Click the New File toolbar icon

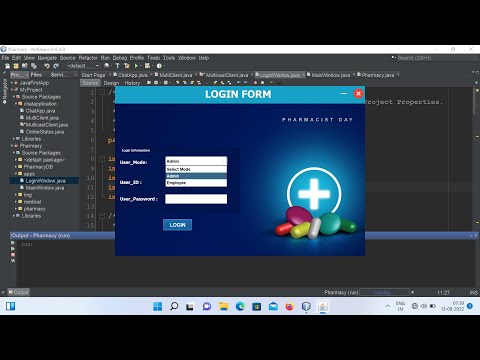(x=7, y=66)
